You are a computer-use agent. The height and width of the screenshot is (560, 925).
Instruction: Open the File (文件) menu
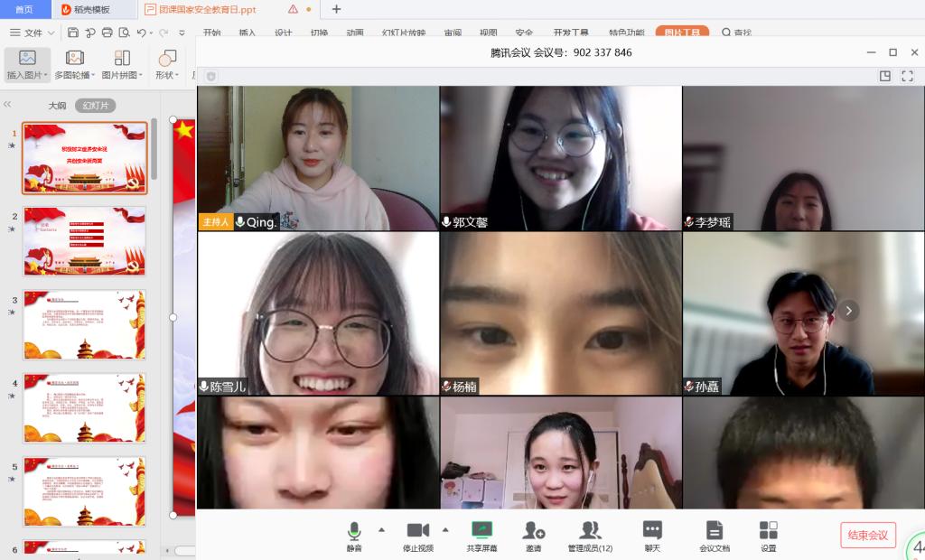(27, 33)
